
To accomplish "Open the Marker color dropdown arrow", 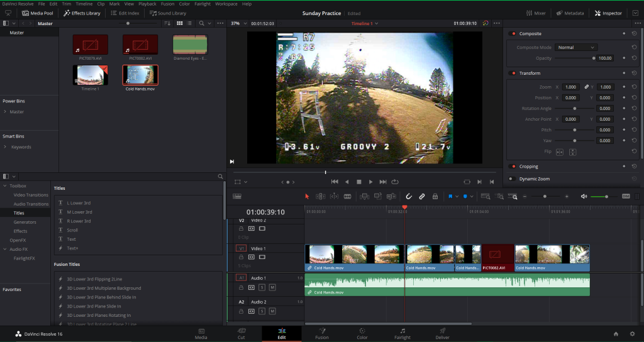I will (x=472, y=197).
